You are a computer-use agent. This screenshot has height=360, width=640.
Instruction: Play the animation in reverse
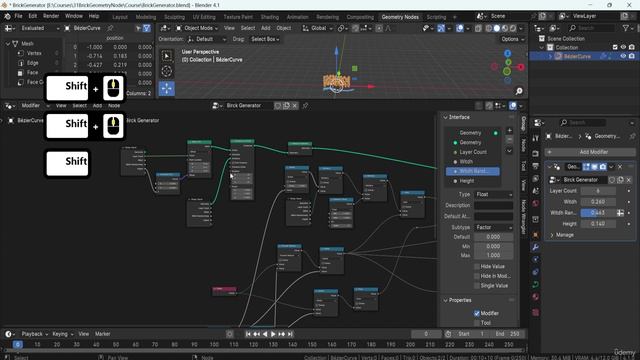tap(265, 334)
